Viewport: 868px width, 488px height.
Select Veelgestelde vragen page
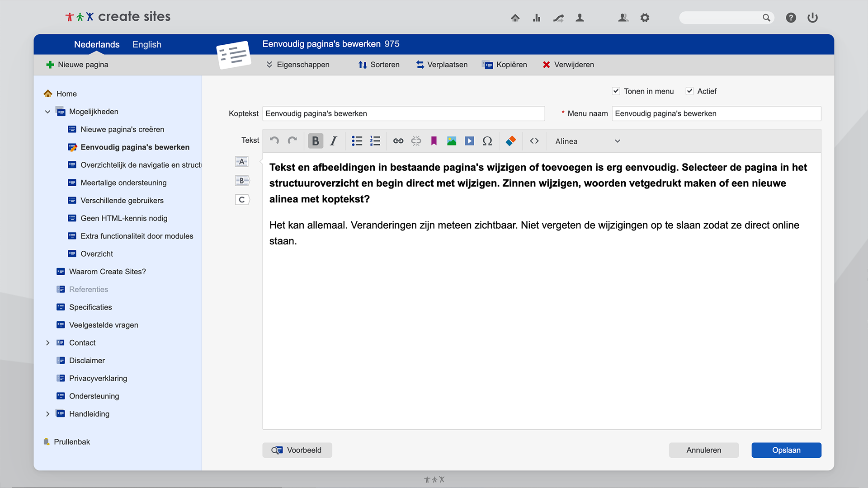pos(97,325)
